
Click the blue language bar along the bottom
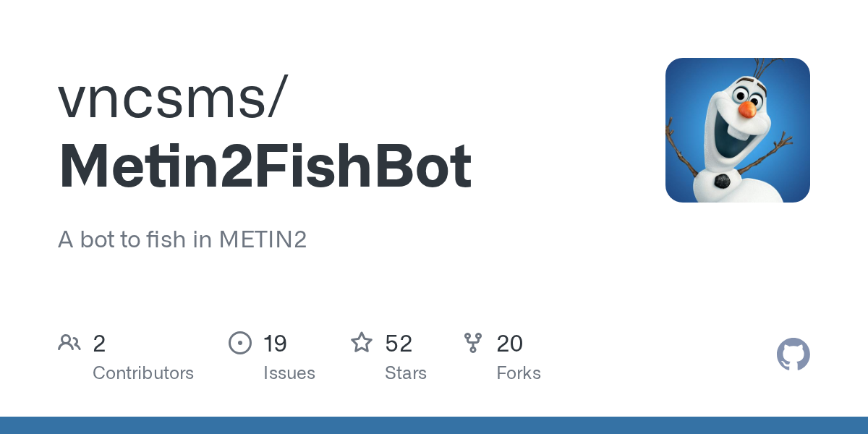coord(434,425)
